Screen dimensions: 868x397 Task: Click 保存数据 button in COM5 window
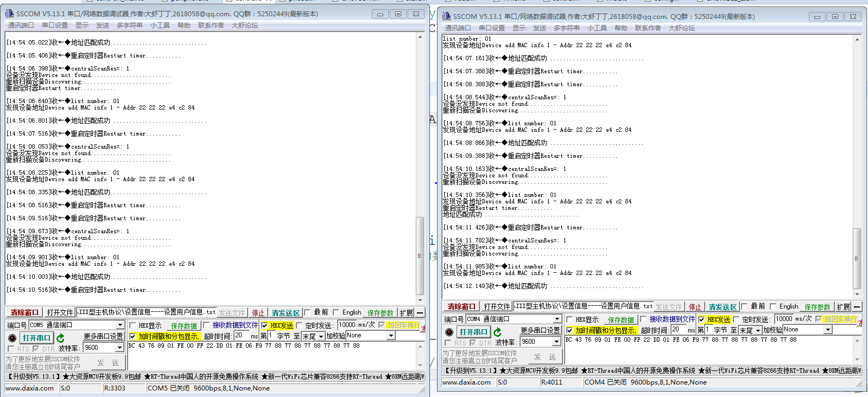point(184,326)
